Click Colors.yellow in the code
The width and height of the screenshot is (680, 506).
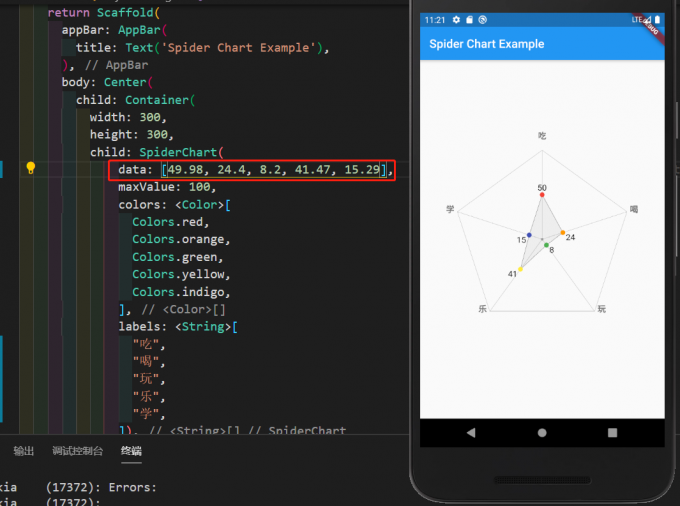tap(181, 274)
